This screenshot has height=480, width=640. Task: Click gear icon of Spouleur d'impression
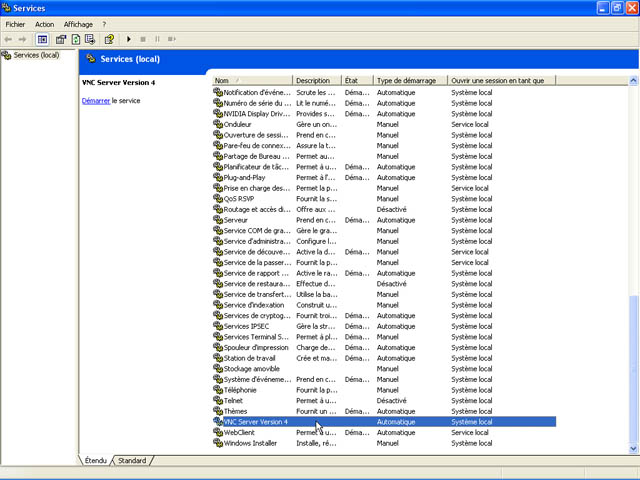pyautogui.click(x=218, y=347)
